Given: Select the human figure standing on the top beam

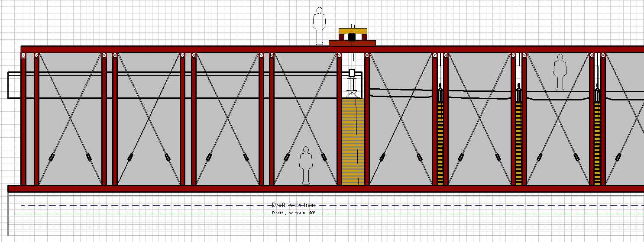Looking at the screenshot, I should coord(319,26).
